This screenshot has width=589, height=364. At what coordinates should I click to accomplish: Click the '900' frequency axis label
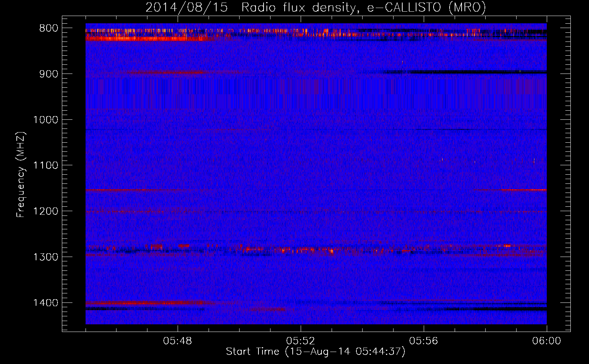click(49, 74)
